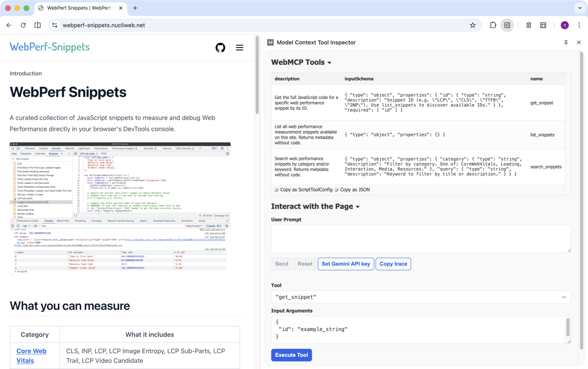The width and height of the screenshot is (588, 369).
Task: Go back to the previous page
Action: [x=9, y=25]
